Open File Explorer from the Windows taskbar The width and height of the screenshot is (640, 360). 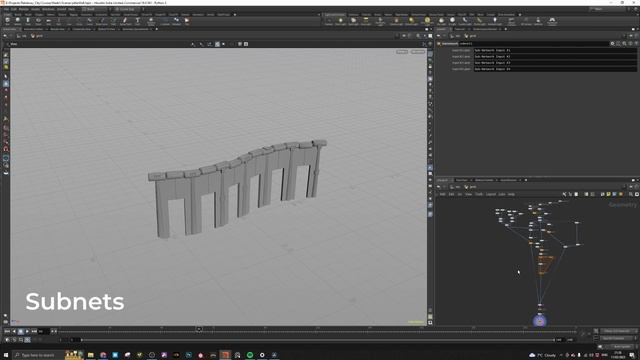pos(91,355)
